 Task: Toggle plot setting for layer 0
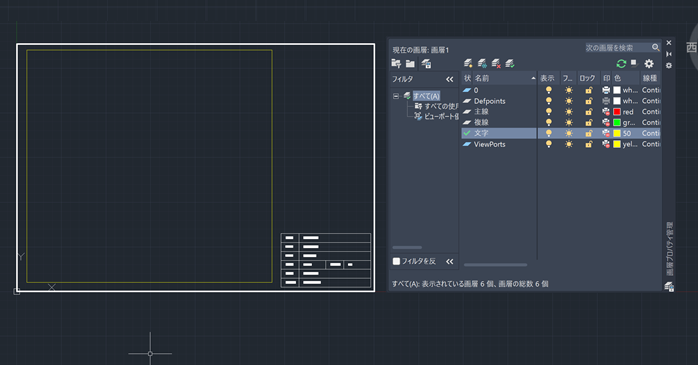click(606, 90)
